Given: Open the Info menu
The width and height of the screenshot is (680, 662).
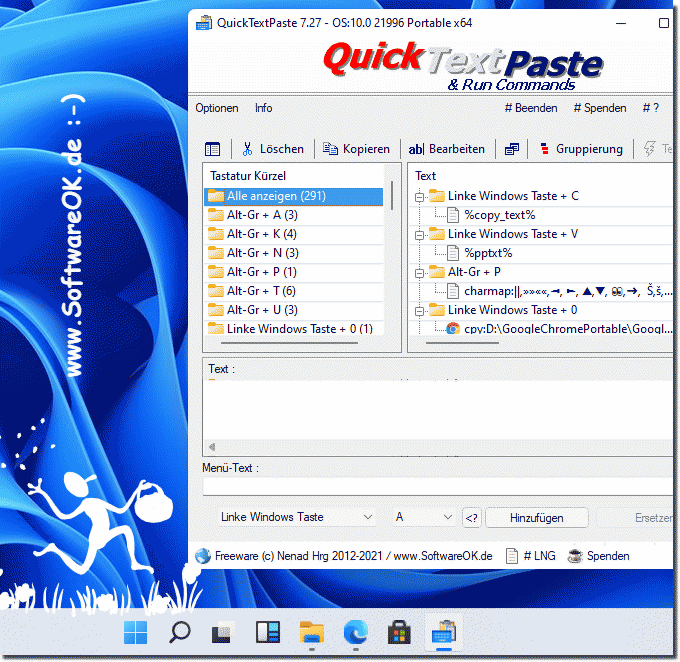Looking at the screenshot, I should (263, 108).
